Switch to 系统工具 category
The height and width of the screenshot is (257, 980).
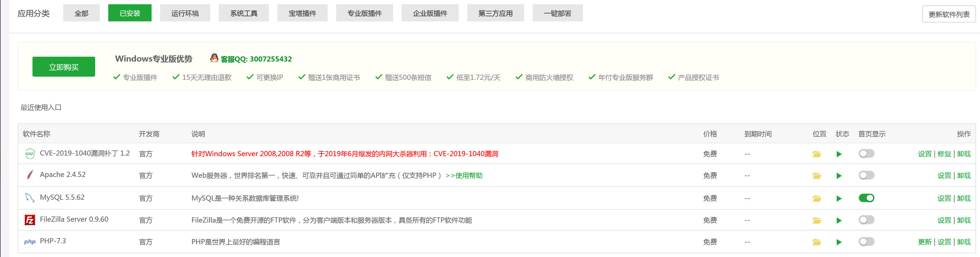[x=244, y=13]
